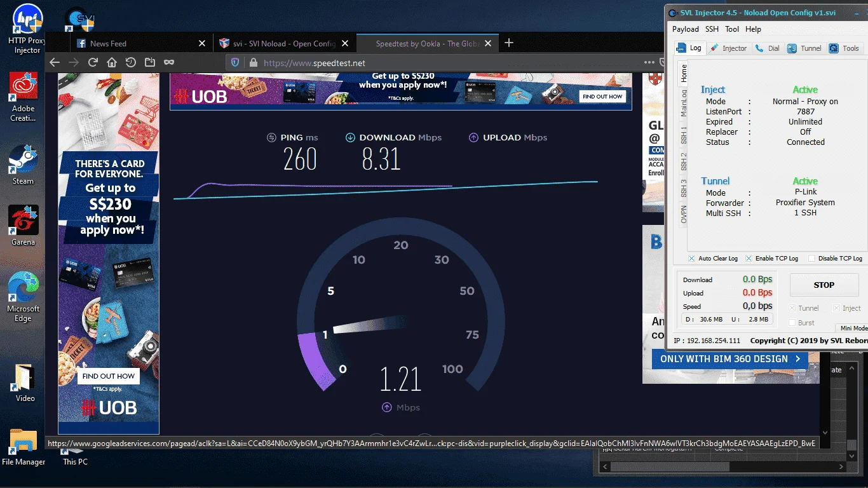Open a new browser tab
This screenshot has height=488, width=868.
509,43
